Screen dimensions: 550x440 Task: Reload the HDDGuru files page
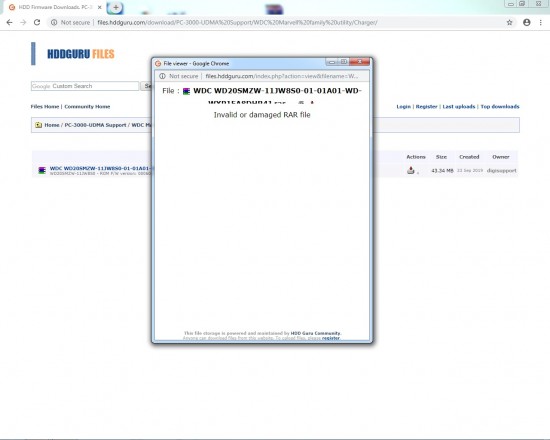point(37,22)
